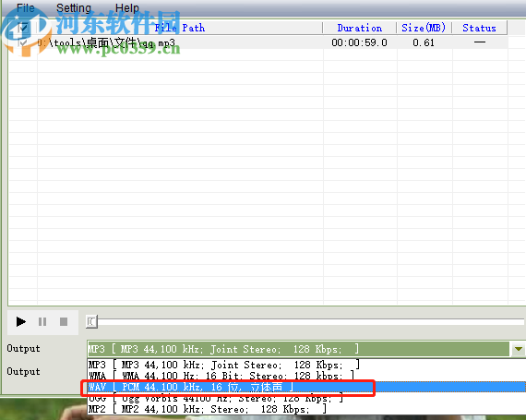Uncheck the qq.mp3 file row checkbox

pyautogui.click(x=23, y=43)
